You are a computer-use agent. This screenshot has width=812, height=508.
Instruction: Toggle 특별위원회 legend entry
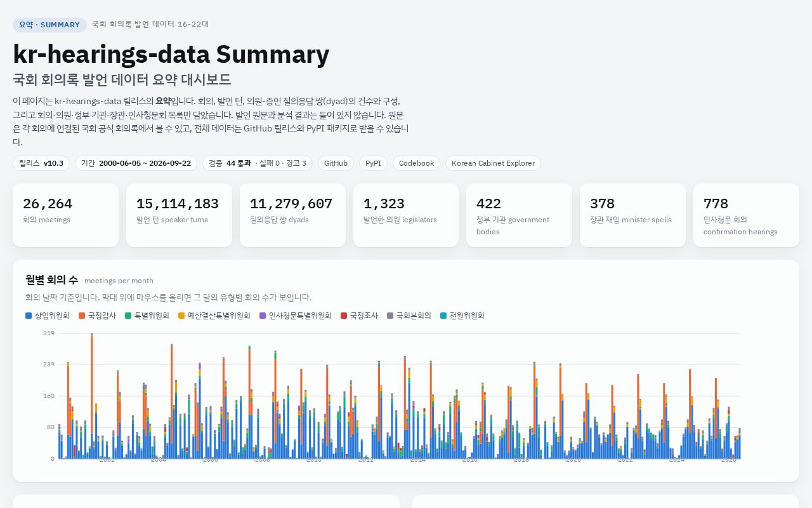[147, 316]
